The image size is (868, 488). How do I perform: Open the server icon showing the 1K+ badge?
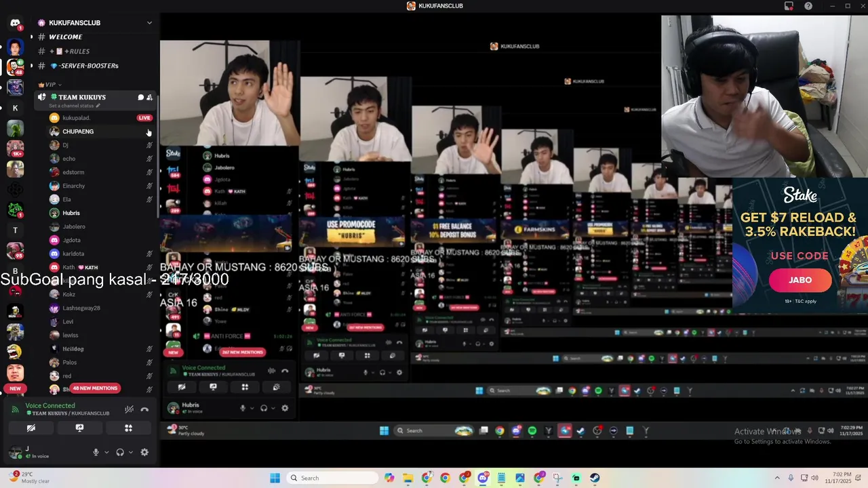pyautogui.click(x=15, y=148)
